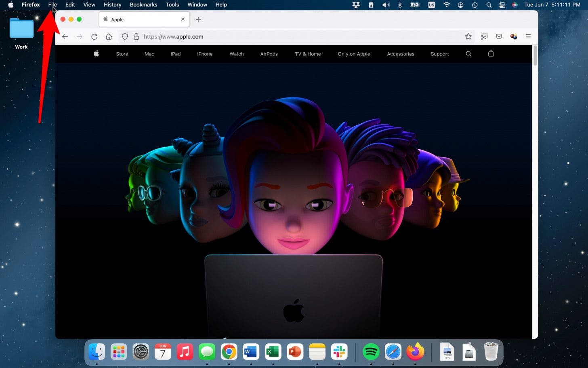Open Spotlight search in menu bar

coord(489,5)
